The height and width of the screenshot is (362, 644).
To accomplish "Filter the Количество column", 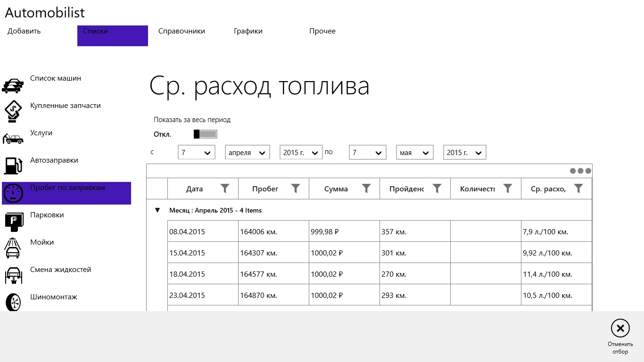I will click(x=508, y=189).
